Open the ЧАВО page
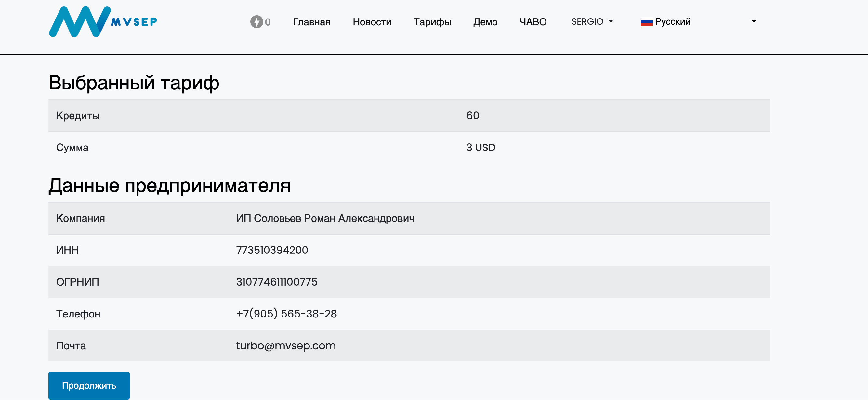This screenshot has width=868, height=414. 533,22
